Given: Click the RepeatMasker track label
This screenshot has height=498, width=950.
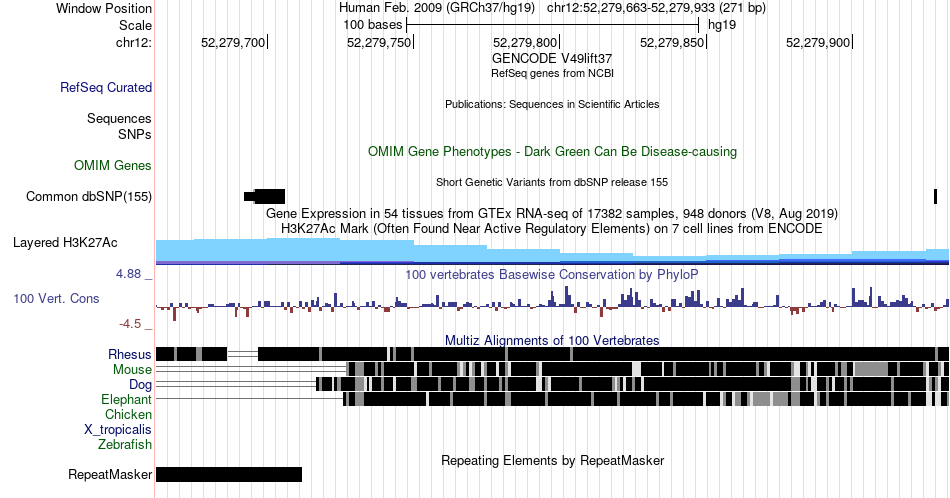Looking at the screenshot, I should tap(110, 474).
